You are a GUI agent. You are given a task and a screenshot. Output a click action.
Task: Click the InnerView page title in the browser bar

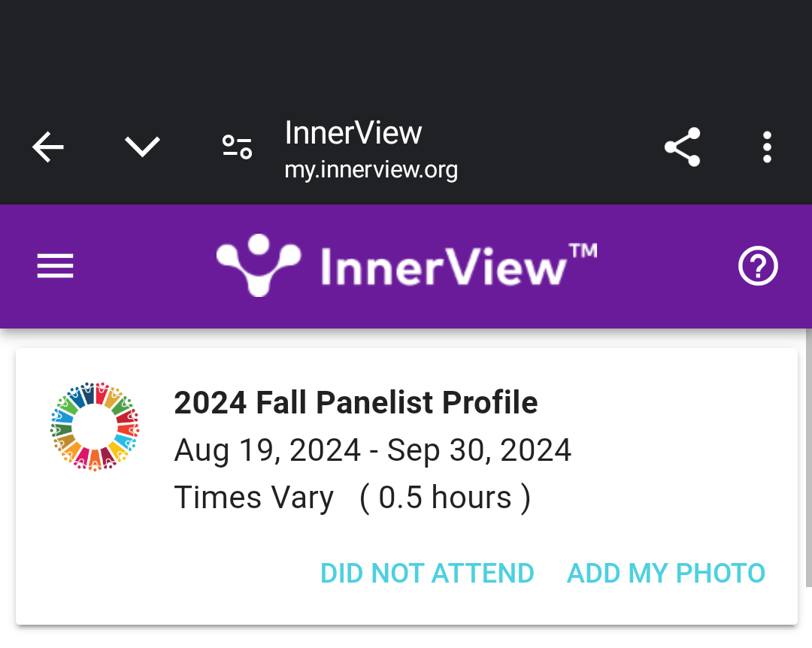(353, 133)
